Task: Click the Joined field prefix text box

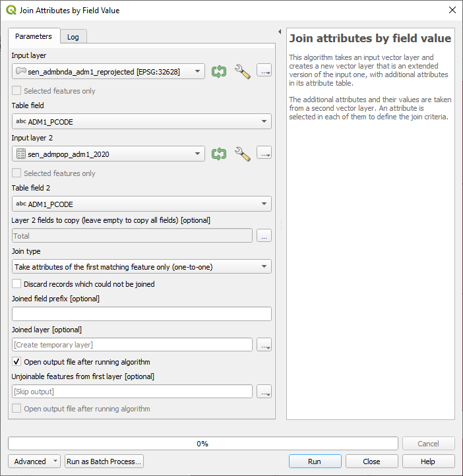Action: 141,314
